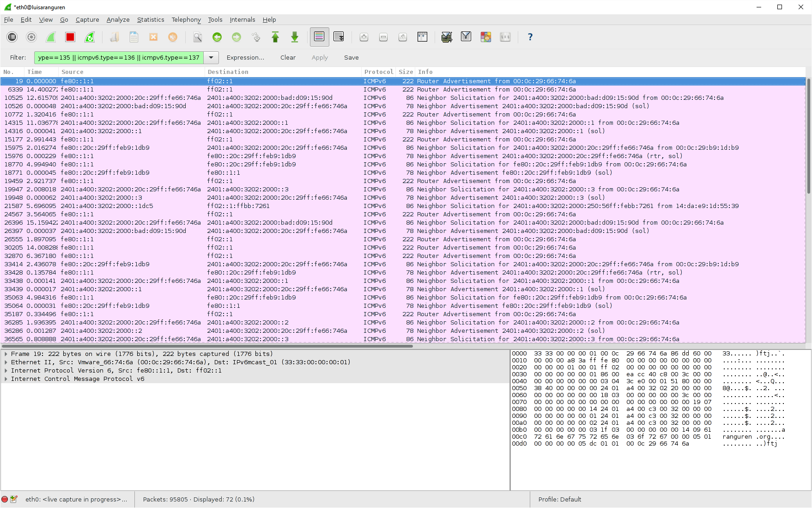The image size is (812, 508).
Task: Open the display filters icon
Action: click(x=466, y=37)
